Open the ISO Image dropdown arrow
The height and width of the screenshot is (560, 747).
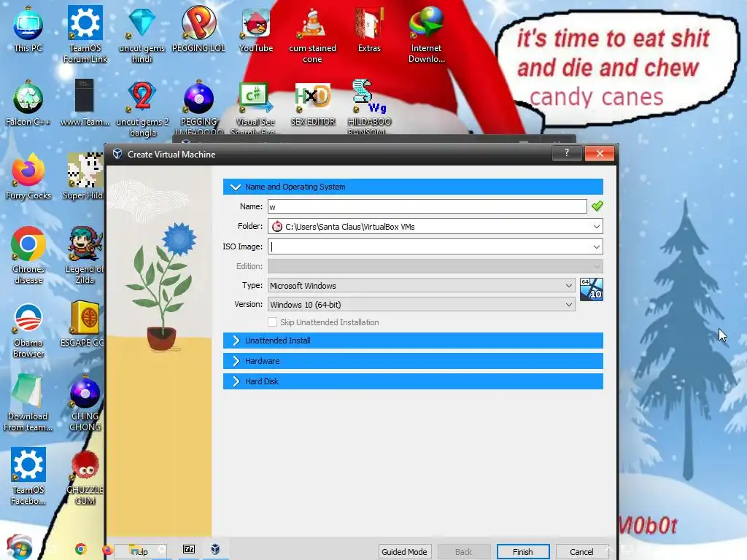[x=597, y=246]
